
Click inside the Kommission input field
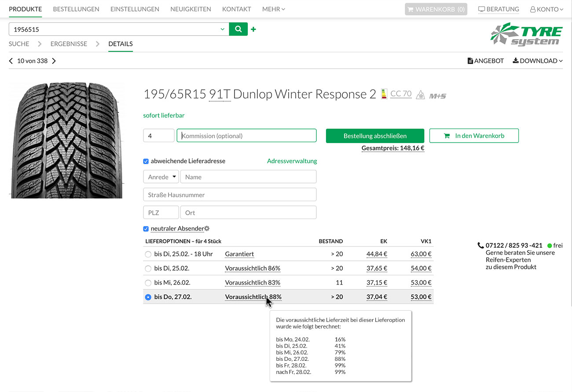246,136
